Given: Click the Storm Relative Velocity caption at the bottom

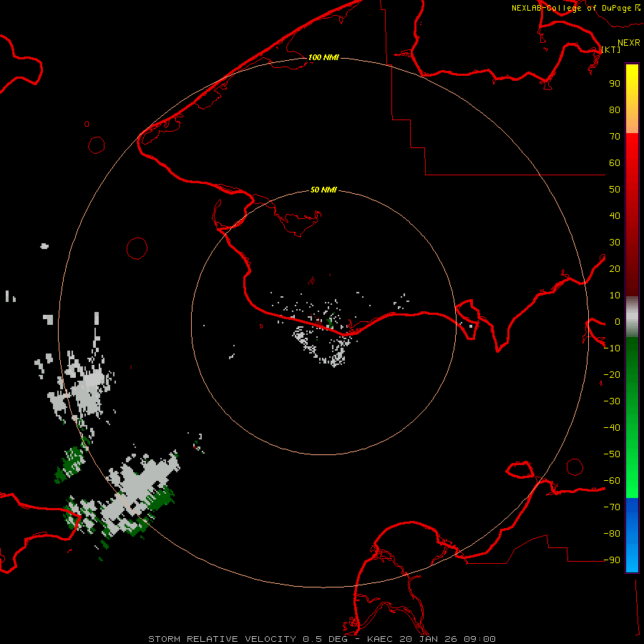Looking at the screenshot, I should (x=321, y=639).
